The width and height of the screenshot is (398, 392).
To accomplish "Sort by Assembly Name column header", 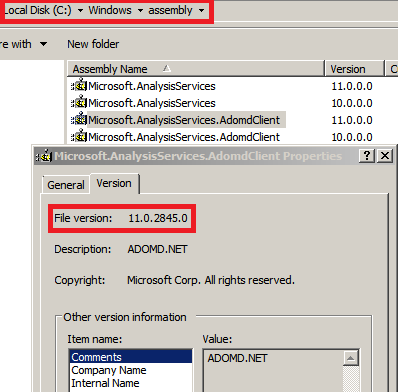I will (x=196, y=69).
